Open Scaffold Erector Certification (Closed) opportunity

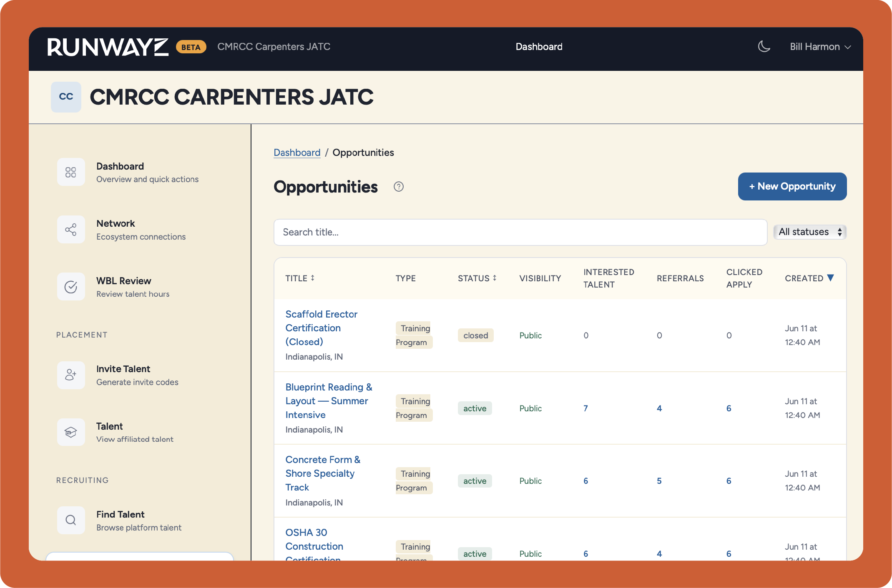[x=321, y=328]
